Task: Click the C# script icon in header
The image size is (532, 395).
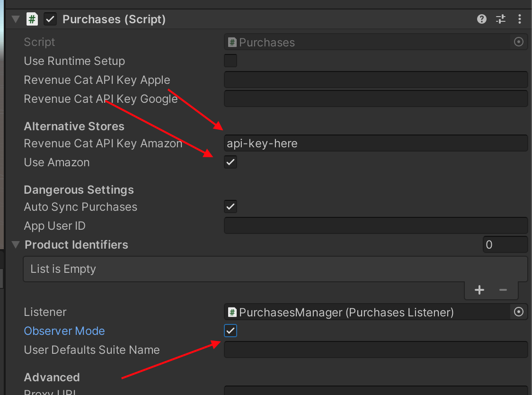Action: pos(32,19)
